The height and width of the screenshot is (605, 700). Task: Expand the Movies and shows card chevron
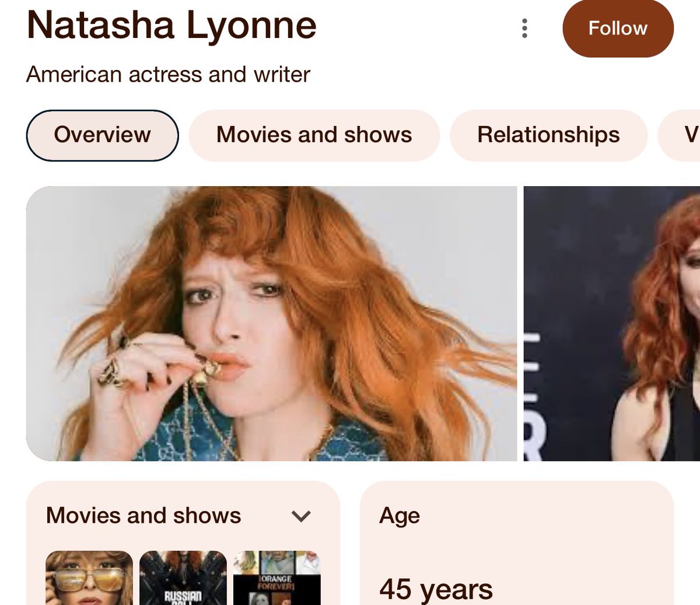[x=301, y=516]
